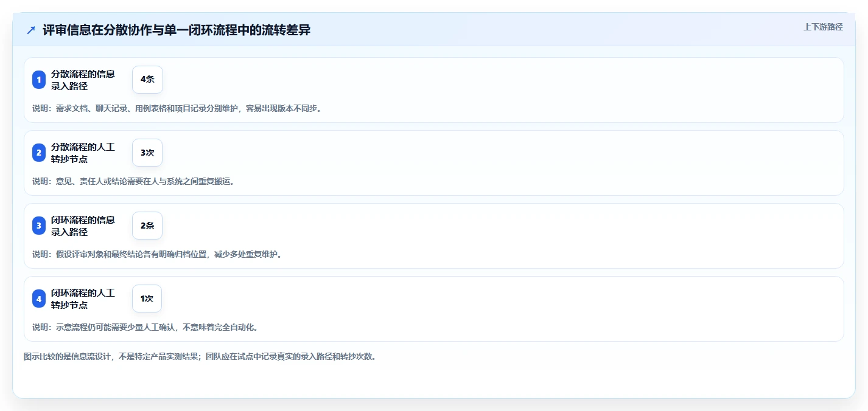Select the 1次 value chip
This screenshot has width=868, height=411.
coord(147,299)
